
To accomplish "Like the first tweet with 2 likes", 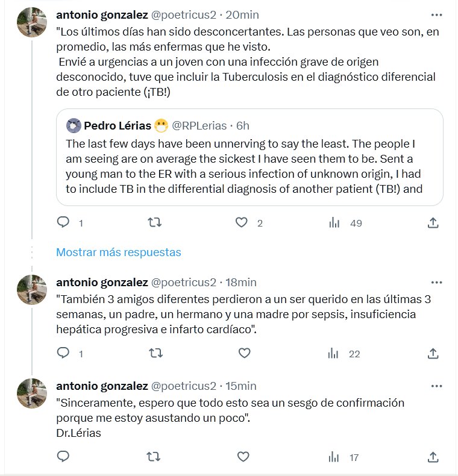I will point(242,223).
